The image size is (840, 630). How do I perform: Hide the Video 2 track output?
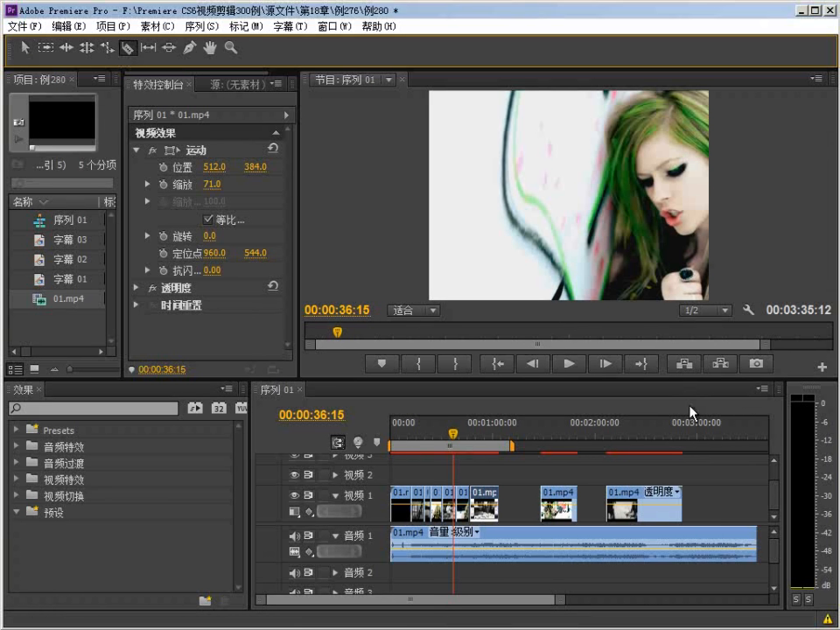(x=294, y=475)
